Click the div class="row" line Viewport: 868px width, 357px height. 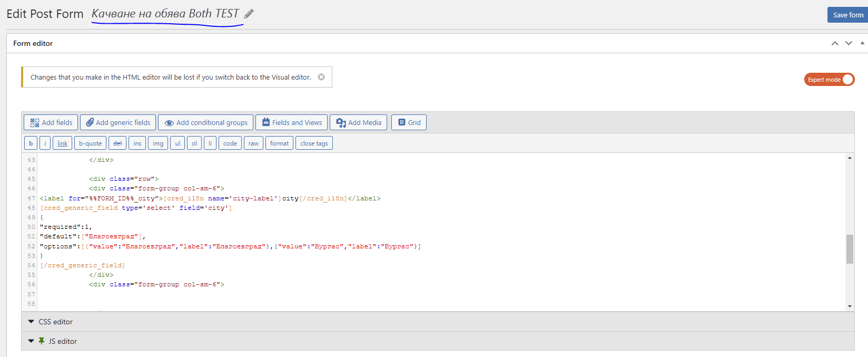(124, 179)
